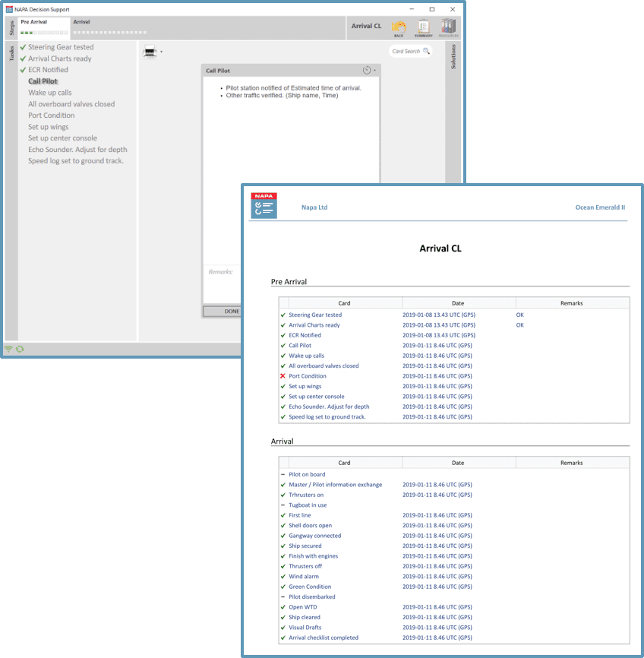This screenshot has height=658, width=644.
Task: Click the wifi connection status icon
Action: coord(8,350)
